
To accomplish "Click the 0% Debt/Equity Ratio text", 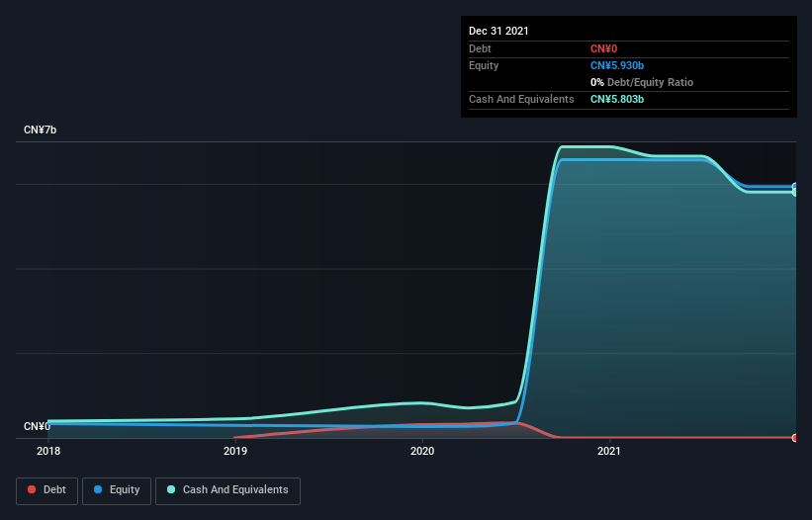I will (642, 82).
